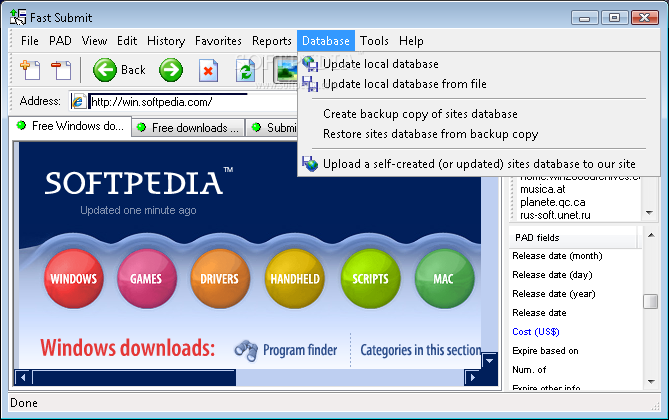Open the View menu

pyautogui.click(x=94, y=41)
